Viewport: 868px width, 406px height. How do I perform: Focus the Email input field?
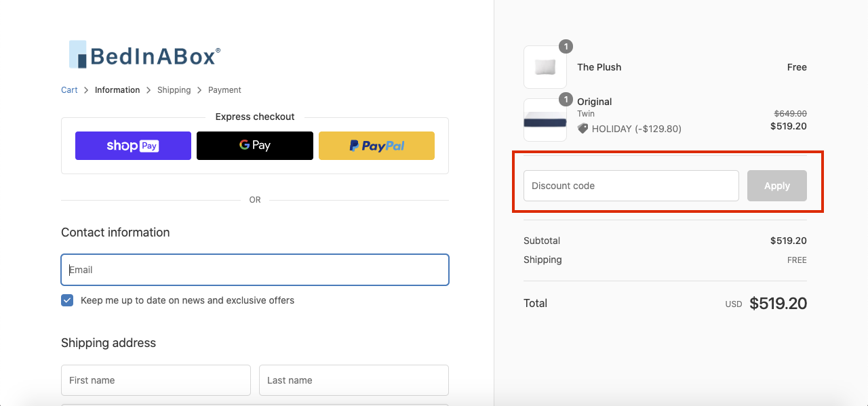click(255, 270)
